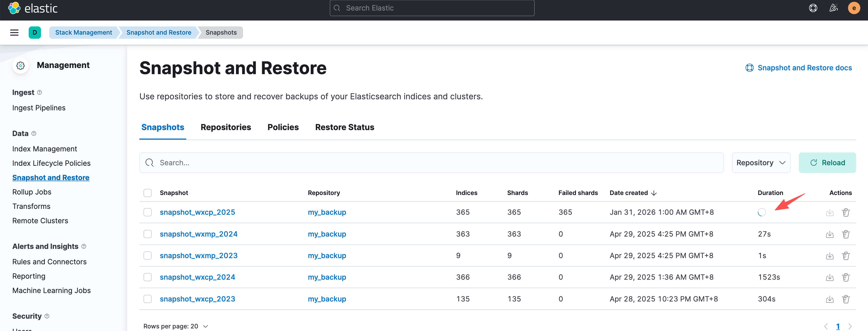The height and width of the screenshot is (331, 868).
Task: Open the newsfeed celebration icon
Action: 833,8
